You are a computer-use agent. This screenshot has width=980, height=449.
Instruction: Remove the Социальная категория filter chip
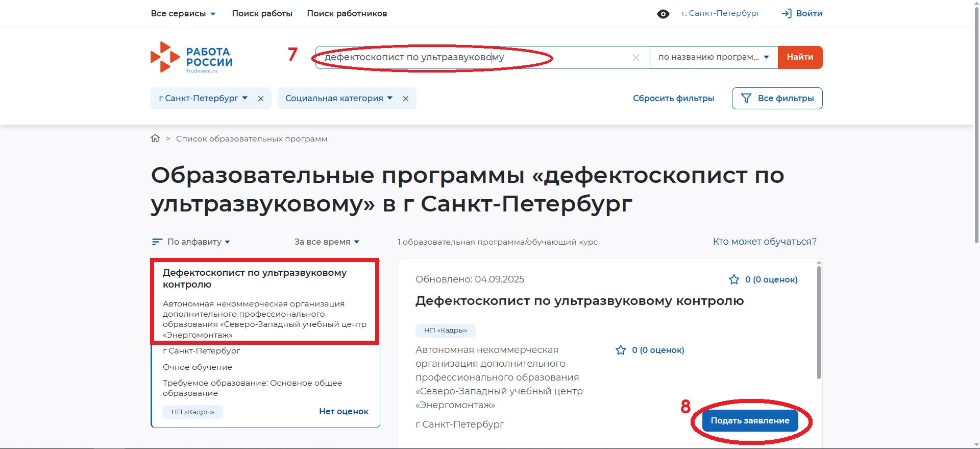[406, 99]
